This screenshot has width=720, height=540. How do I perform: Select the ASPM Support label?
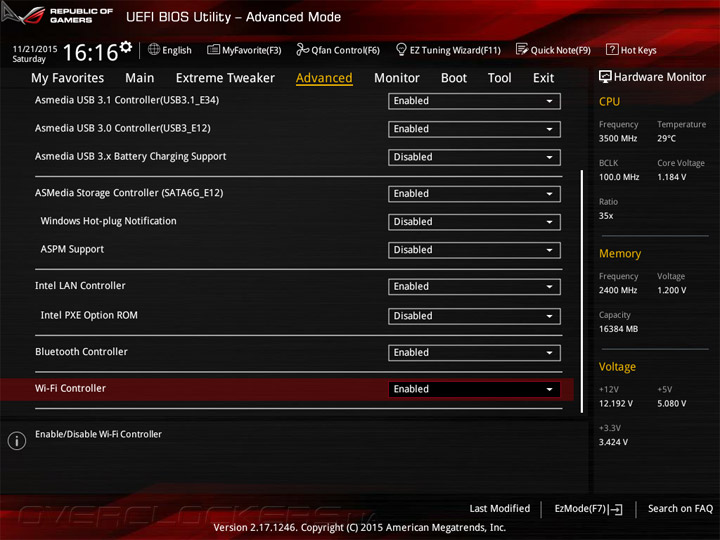(72, 249)
